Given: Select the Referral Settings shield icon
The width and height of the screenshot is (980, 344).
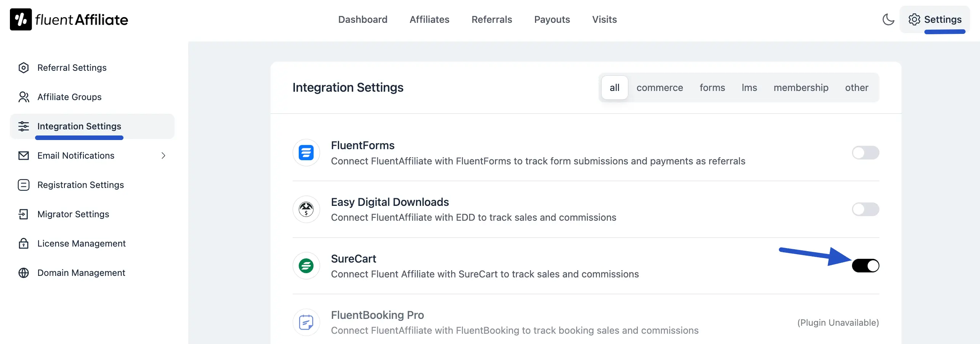Looking at the screenshot, I should [x=24, y=67].
